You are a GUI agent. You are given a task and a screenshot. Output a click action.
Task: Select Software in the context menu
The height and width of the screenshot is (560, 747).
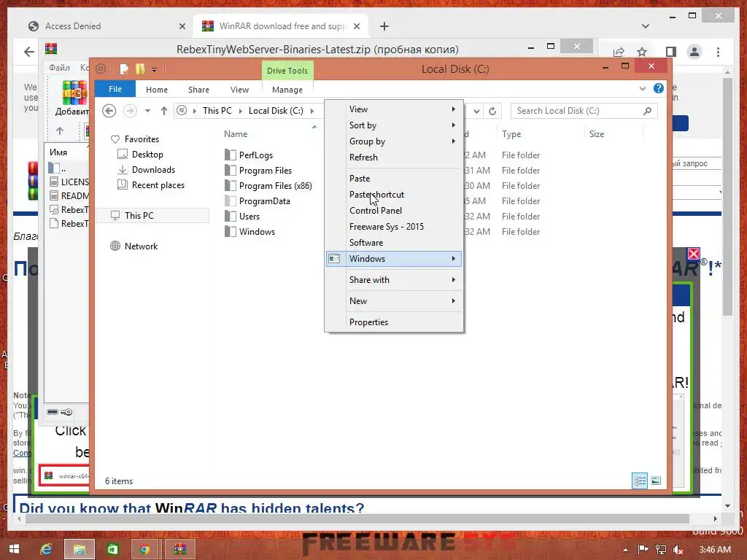click(394, 242)
